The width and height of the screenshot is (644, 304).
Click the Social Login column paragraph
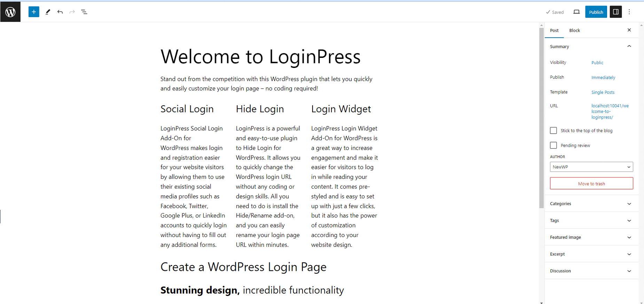[x=194, y=187]
